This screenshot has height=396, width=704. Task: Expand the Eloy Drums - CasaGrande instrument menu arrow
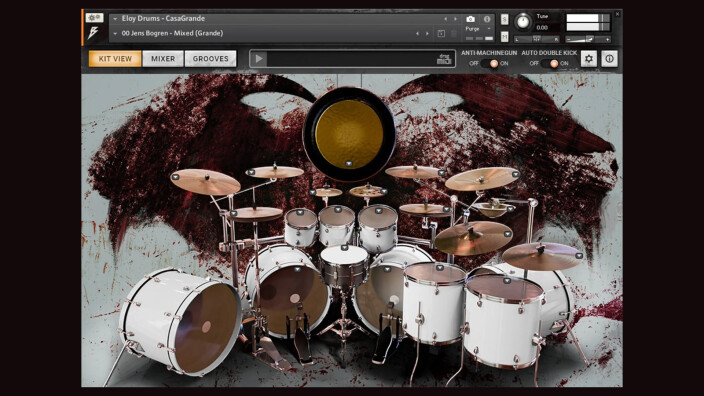click(x=115, y=19)
